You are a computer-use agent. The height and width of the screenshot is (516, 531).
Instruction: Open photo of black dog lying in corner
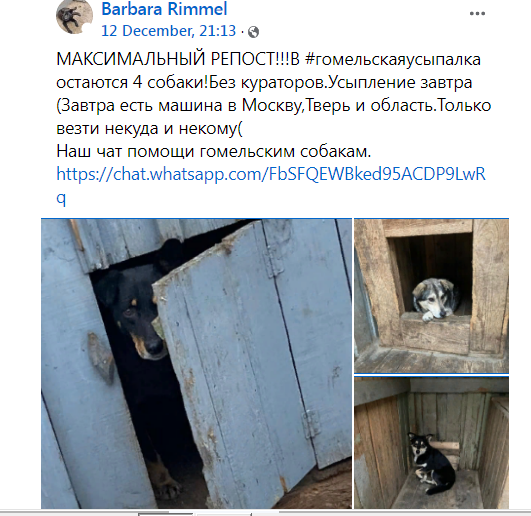431,443
